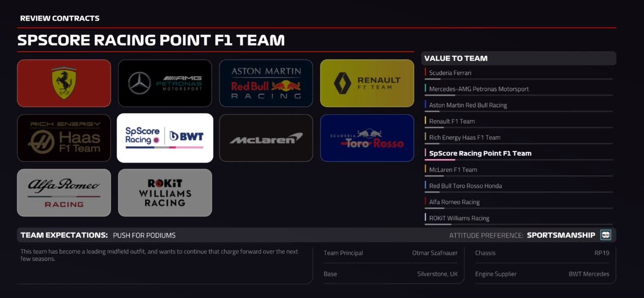
Task: Click the Team Expectations label
Action: (x=64, y=235)
